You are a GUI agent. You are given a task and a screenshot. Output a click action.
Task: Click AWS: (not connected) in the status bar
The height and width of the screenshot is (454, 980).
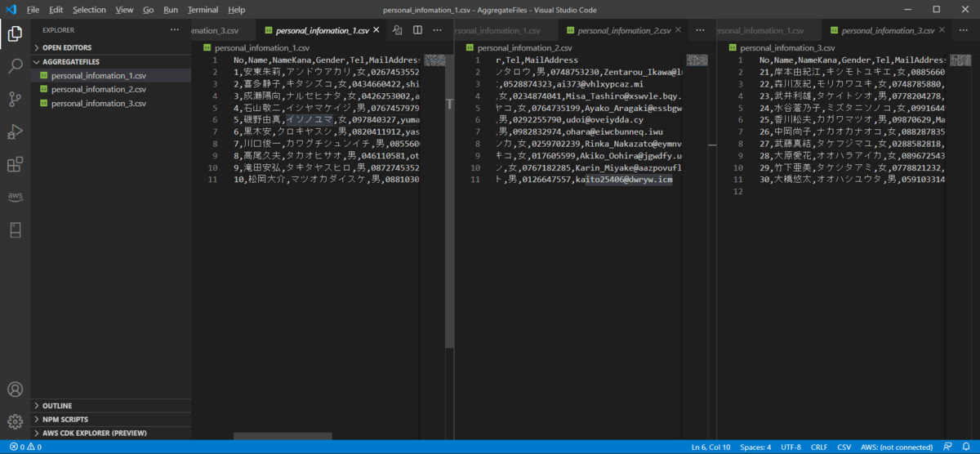point(897,447)
